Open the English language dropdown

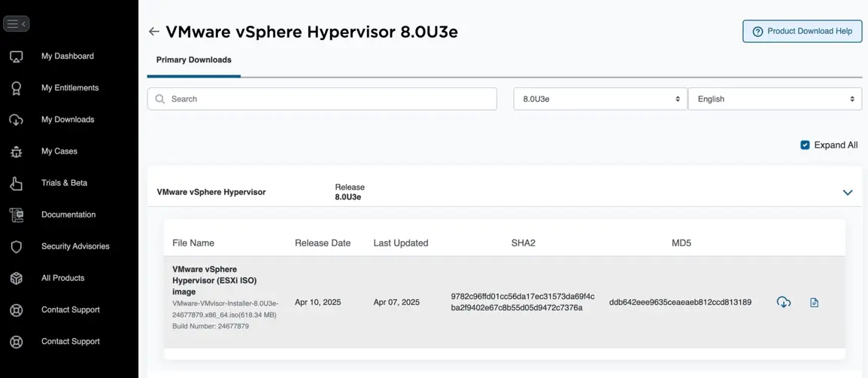tap(775, 99)
